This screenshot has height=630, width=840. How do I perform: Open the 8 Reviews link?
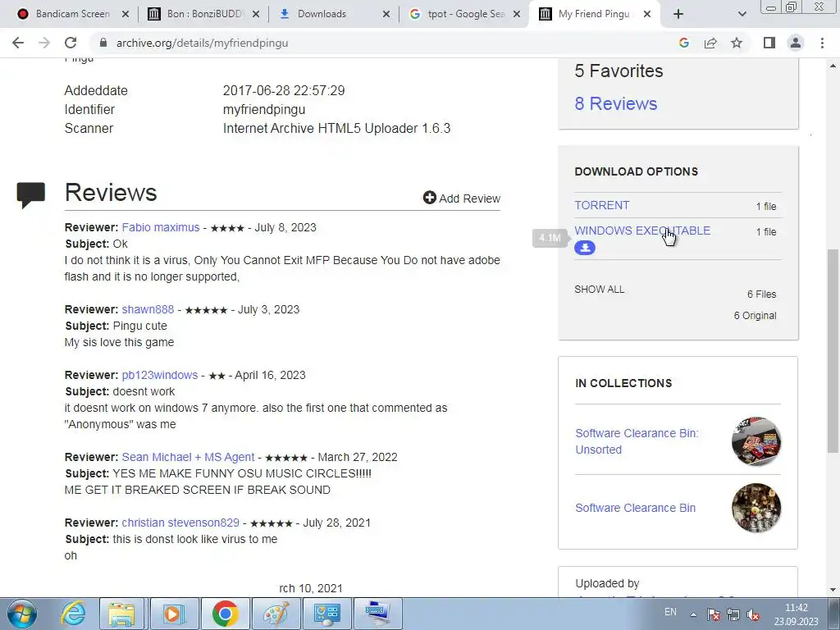[615, 103]
